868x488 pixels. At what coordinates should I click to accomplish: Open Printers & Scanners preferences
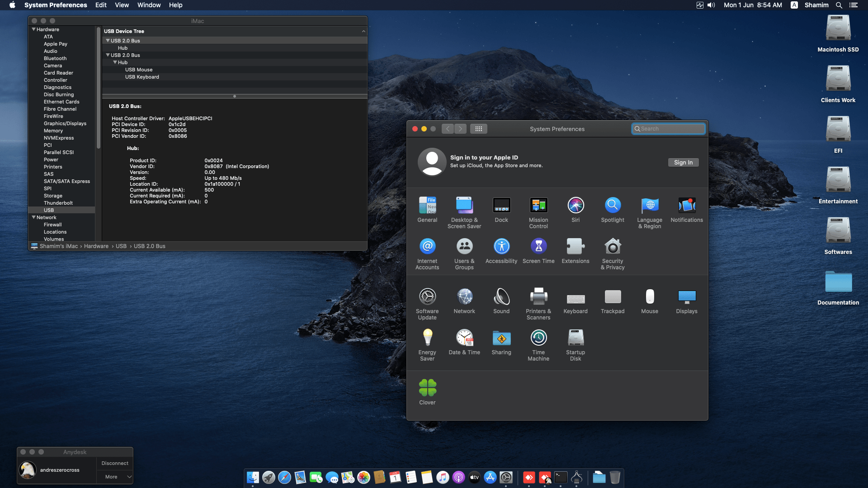[x=538, y=304]
